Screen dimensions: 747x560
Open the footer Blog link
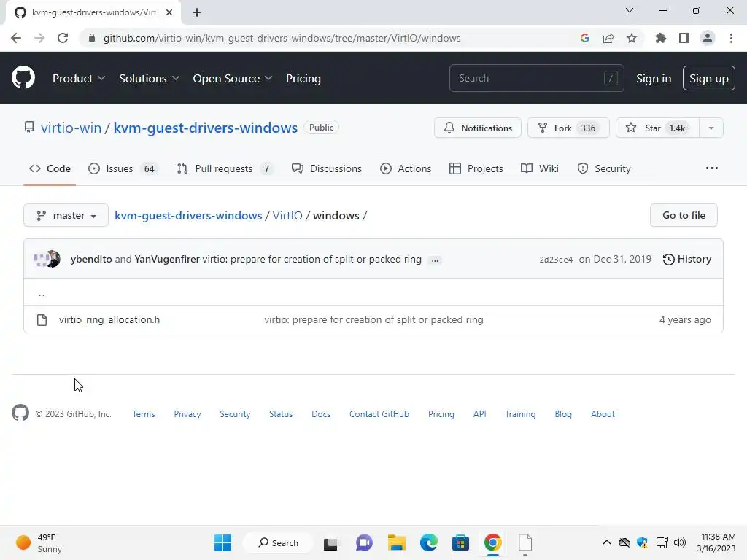[x=562, y=414]
